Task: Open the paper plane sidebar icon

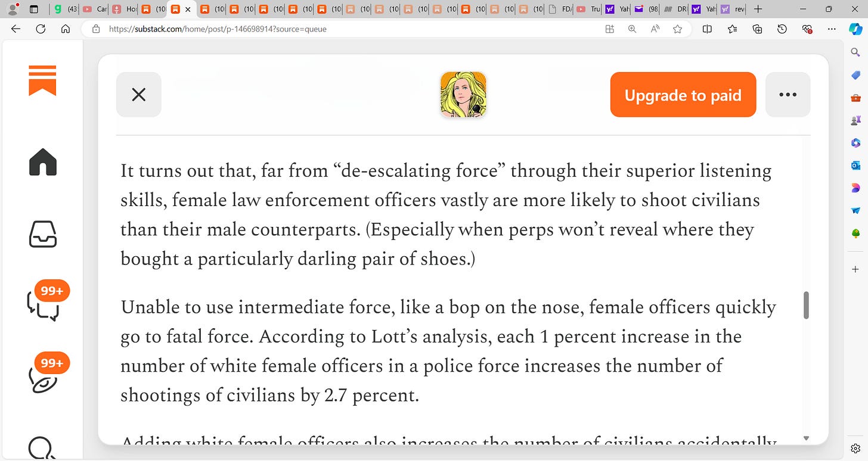Action: pos(855,210)
